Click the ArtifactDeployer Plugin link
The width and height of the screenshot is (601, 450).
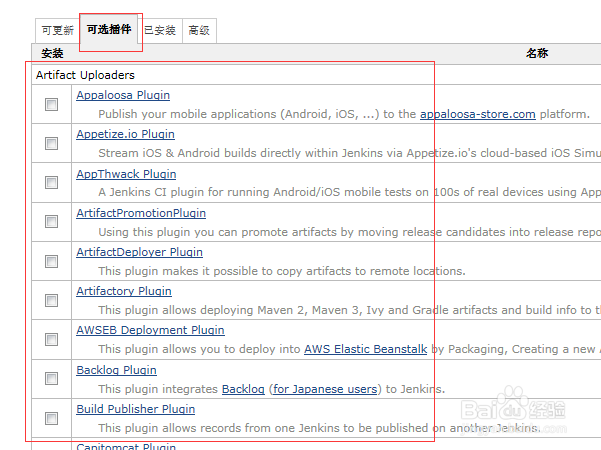[x=140, y=252]
